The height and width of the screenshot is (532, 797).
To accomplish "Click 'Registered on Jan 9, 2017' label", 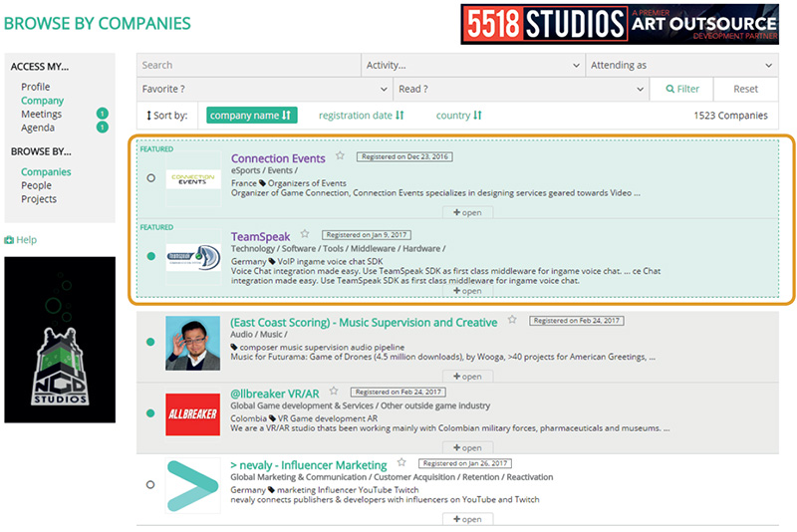I will [x=367, y=235].
